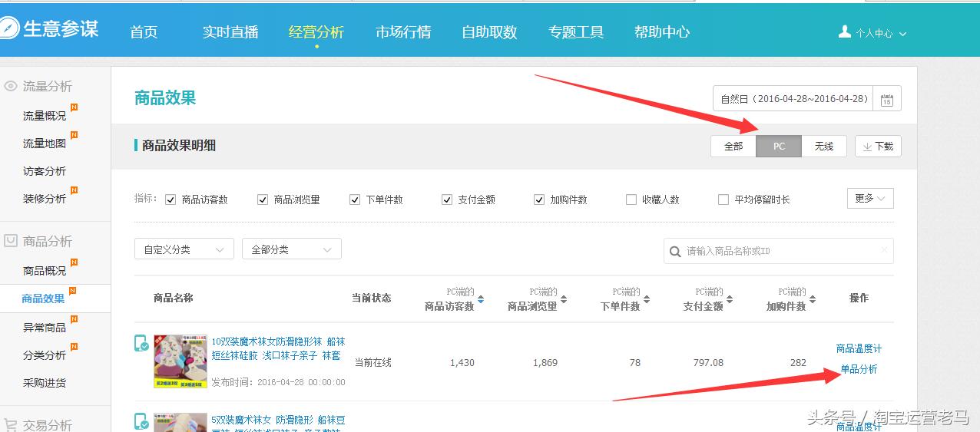Open 异常商品 in the sidebar
The image size is (980, 432).
pyautogui.click(x=45, y=328)
